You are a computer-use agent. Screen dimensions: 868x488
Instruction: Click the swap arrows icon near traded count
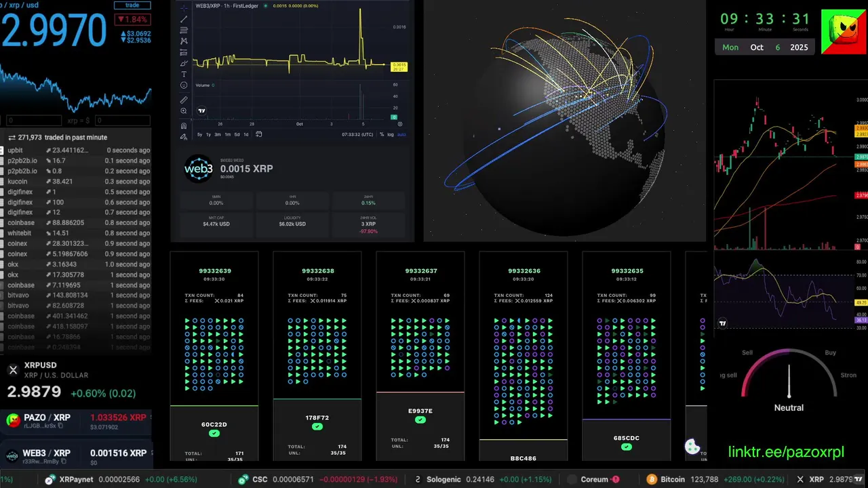click(12, 138)
